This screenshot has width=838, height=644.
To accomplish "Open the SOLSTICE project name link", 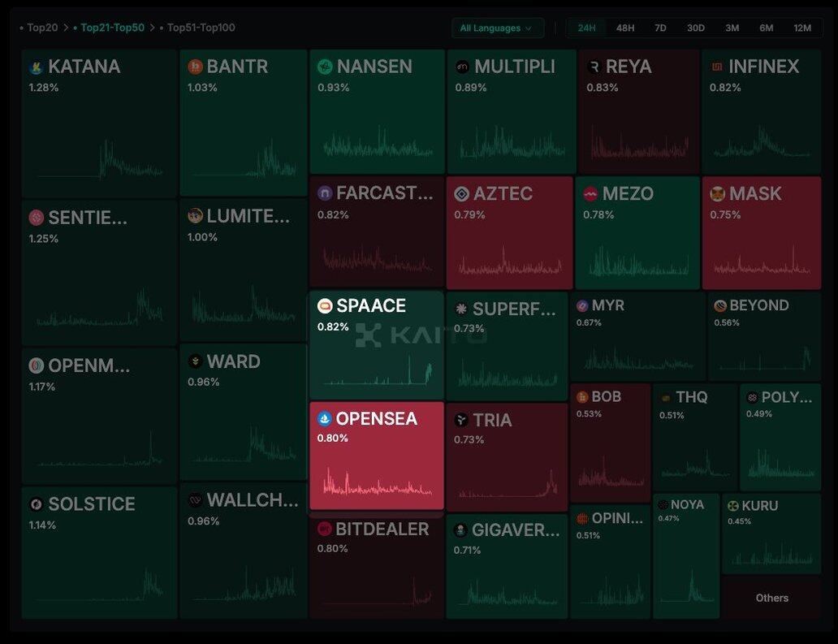I will pyautogui.click(x=91, y=504).
